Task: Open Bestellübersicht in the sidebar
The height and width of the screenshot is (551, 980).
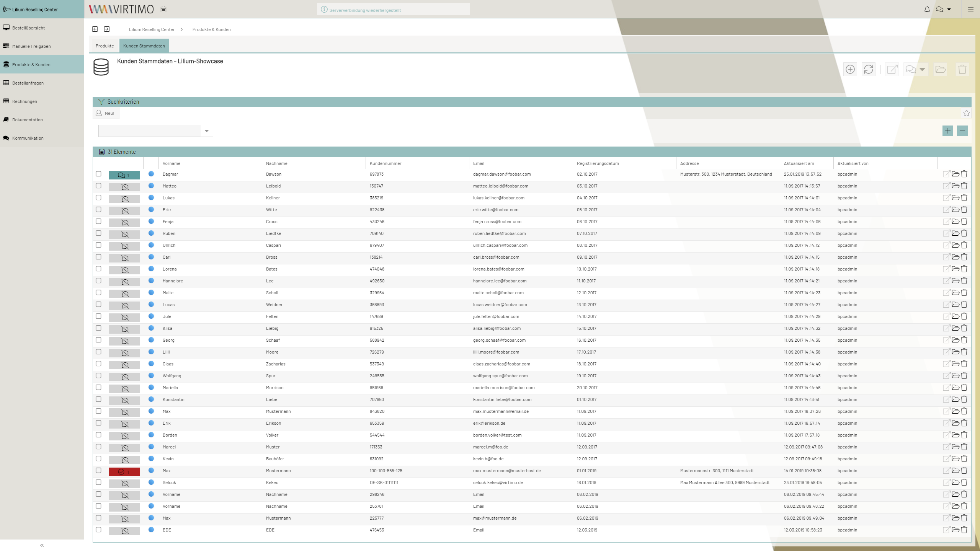Action: [42, 28]
